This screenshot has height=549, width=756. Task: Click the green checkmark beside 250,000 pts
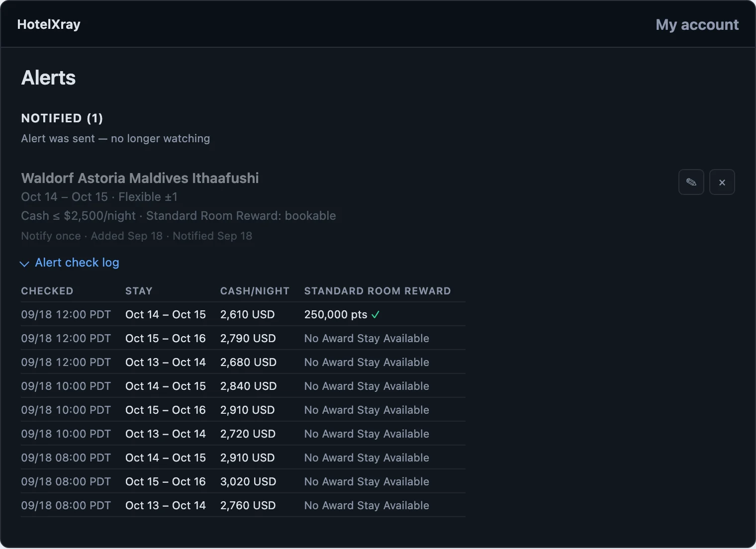click(376, 314)
